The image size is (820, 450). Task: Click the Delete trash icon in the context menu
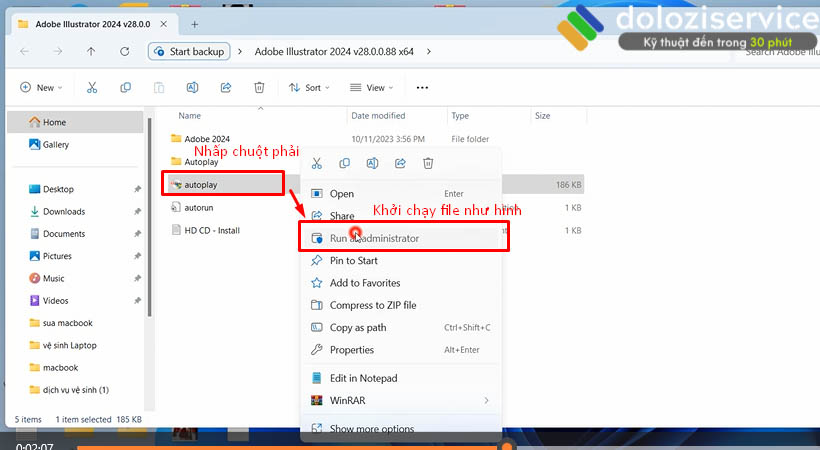[x=428, y=163]
